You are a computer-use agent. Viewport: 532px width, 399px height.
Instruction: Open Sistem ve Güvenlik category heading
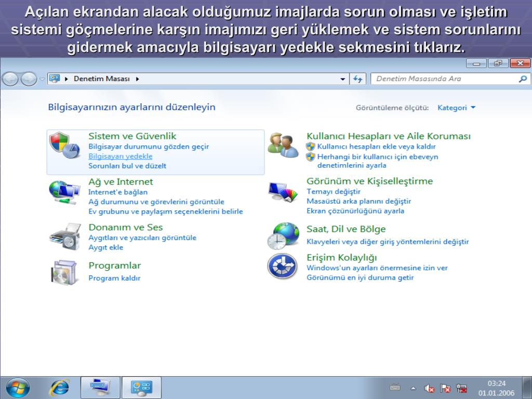(x=132, y=136)
